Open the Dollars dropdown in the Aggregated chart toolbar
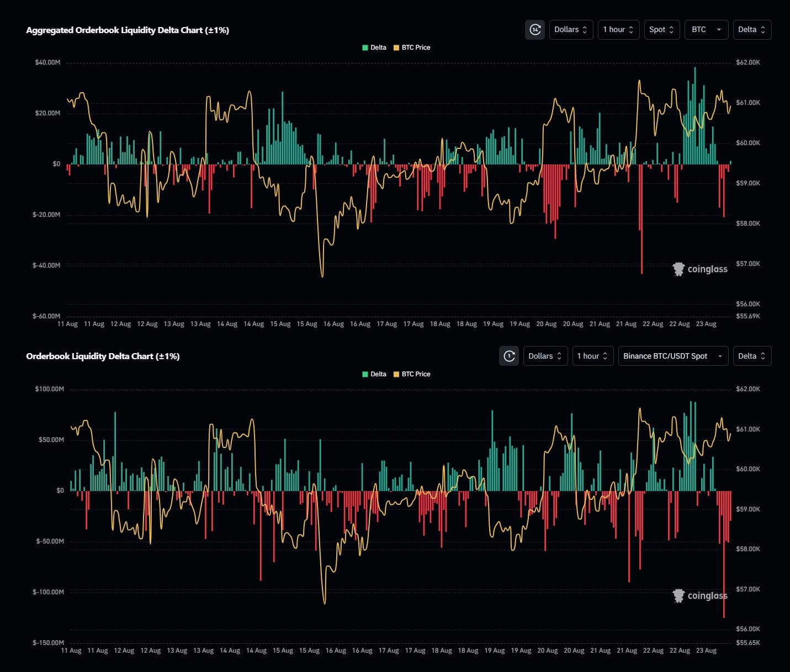Screen dimensions: 790x672 pyautogui.click(x=571, y=30)
